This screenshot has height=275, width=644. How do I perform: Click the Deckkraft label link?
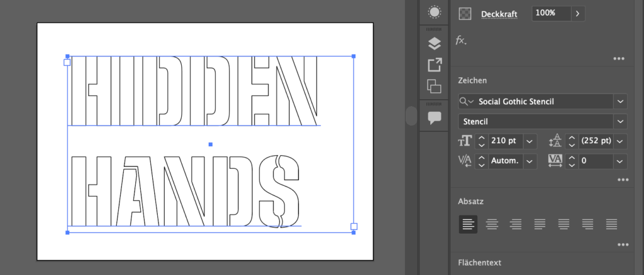498,13
